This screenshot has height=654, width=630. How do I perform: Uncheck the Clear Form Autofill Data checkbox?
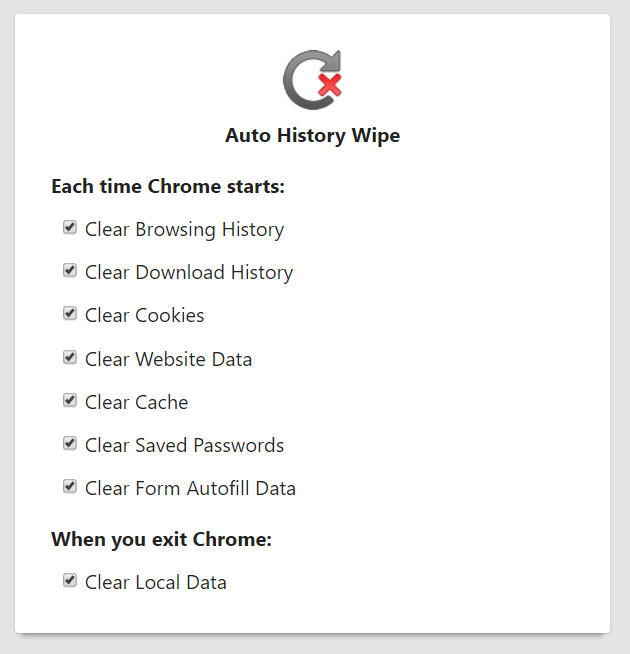click(x=70, y=487)
